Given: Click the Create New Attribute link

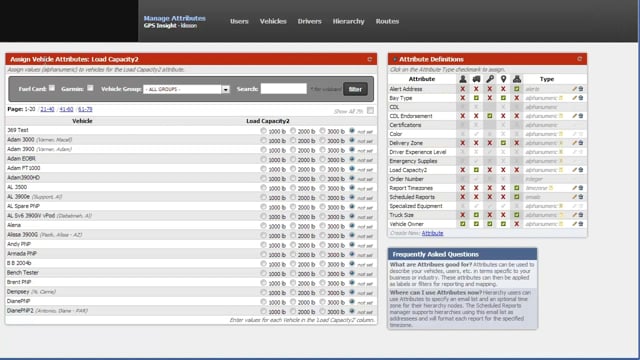Looking at the screenshot, I should pos(432,233).
